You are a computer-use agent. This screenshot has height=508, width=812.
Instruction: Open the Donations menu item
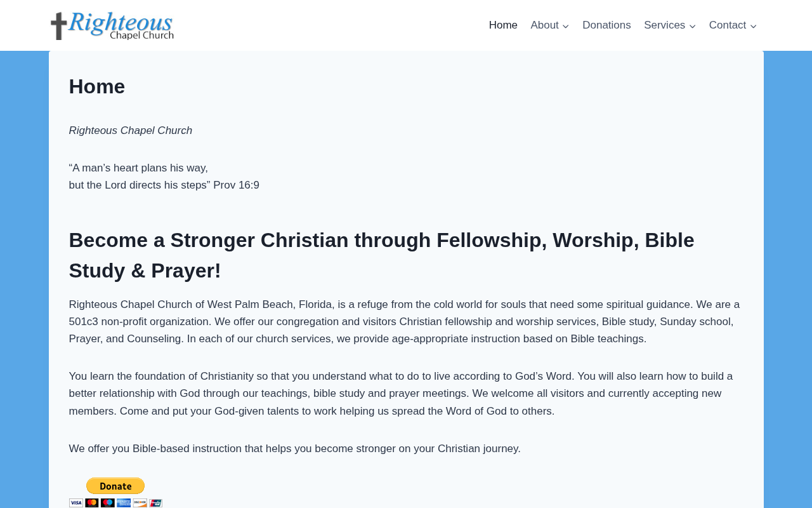pos(606,25)
